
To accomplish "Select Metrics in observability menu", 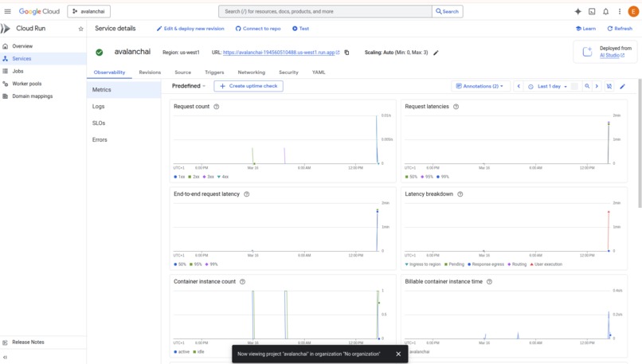I will click(x=123, y=90).
